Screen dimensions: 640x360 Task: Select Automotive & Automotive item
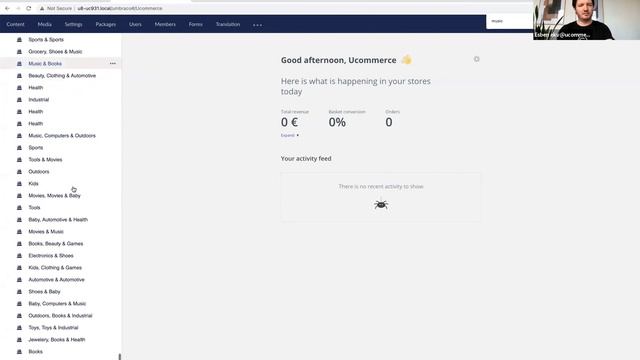pos(56,280)
